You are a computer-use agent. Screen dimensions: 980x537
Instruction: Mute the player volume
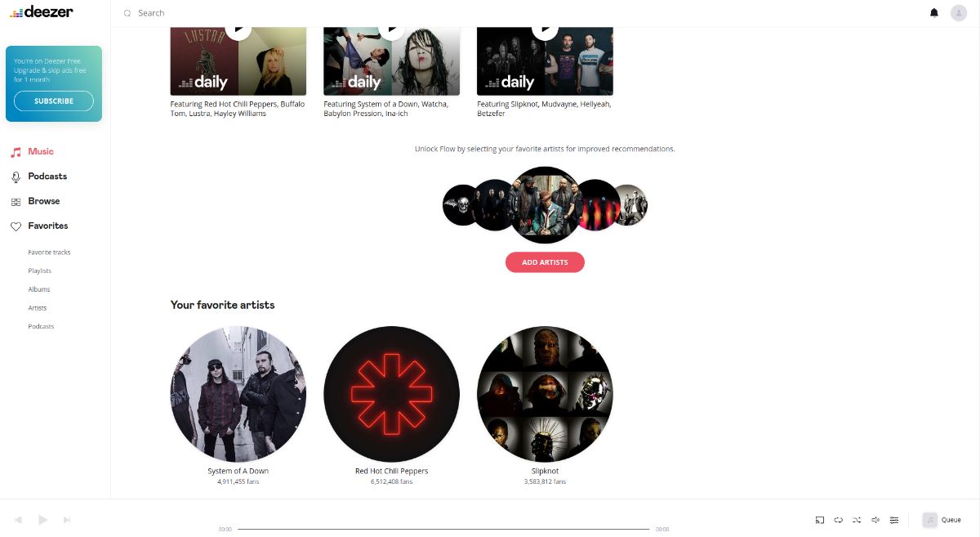[x=875, y=520]
